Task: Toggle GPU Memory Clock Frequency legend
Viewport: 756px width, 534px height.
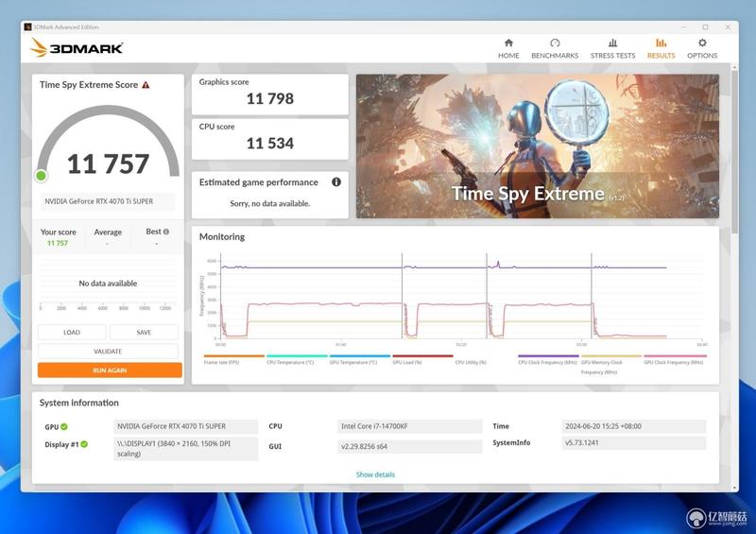Action: (x=611, y=364)
